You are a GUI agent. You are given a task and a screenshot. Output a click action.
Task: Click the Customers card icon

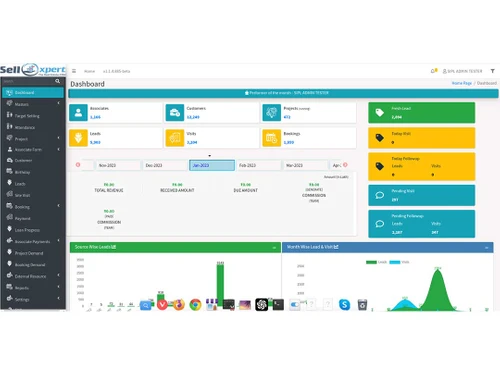coord(175,113)
